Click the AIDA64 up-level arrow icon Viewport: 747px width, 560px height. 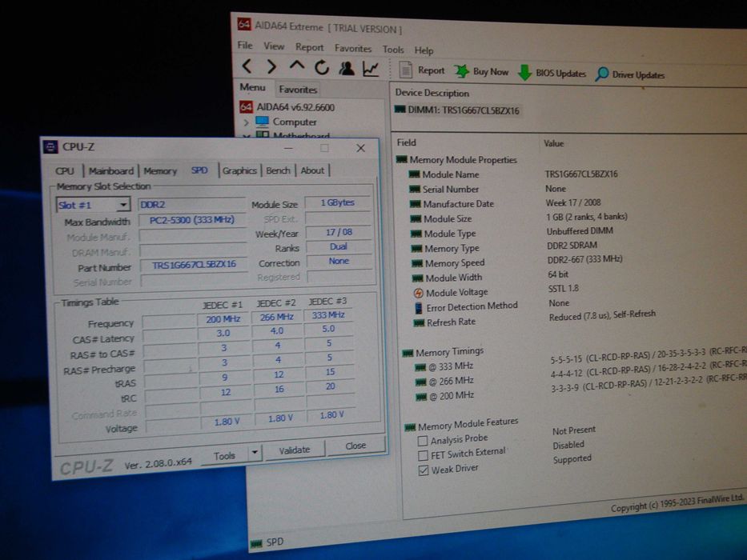click(x=297, y=66)
